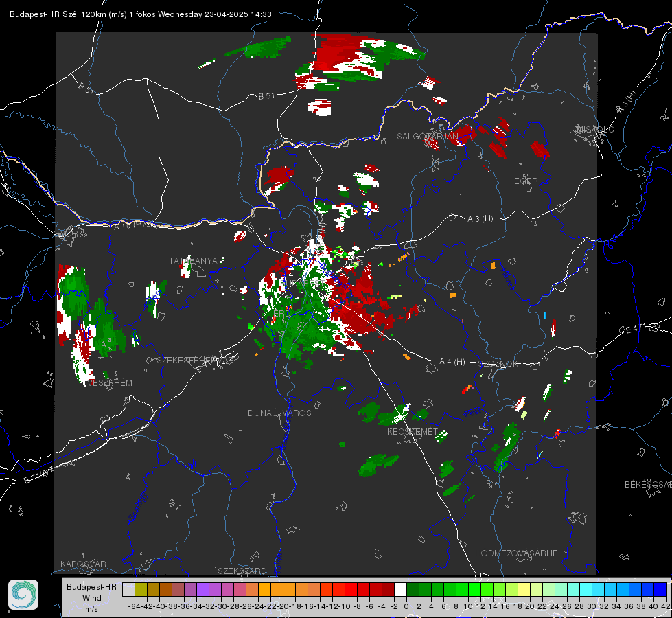Pick the cyan swatch above 28
The width and height of the screenshot is (672, 618).
586,589
